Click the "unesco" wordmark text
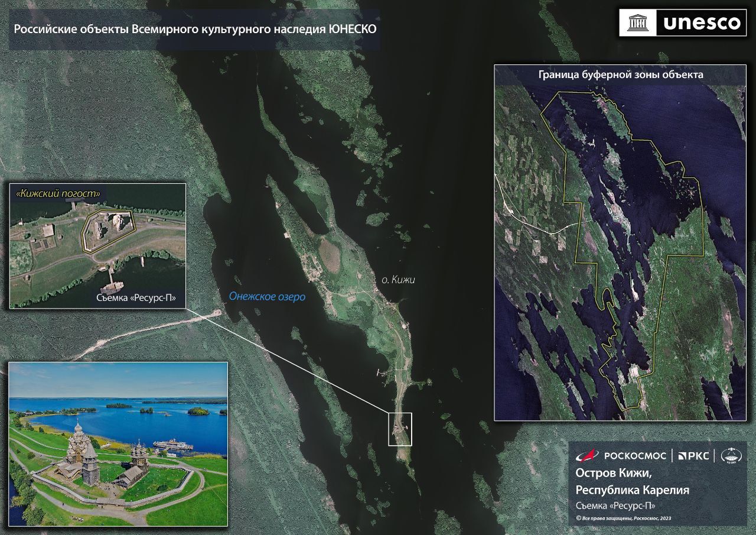This screenshot has width=756, height=535. (x=702, y=22)
